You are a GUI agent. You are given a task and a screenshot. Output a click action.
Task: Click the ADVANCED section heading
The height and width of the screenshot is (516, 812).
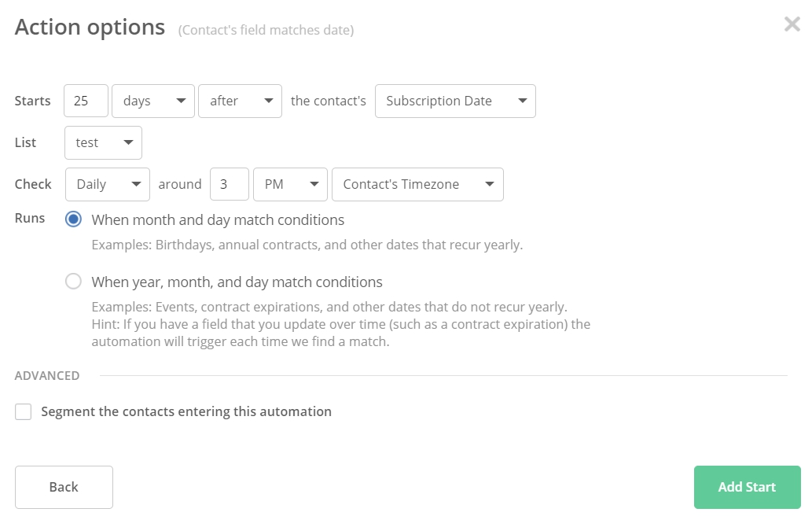point(47,376)
